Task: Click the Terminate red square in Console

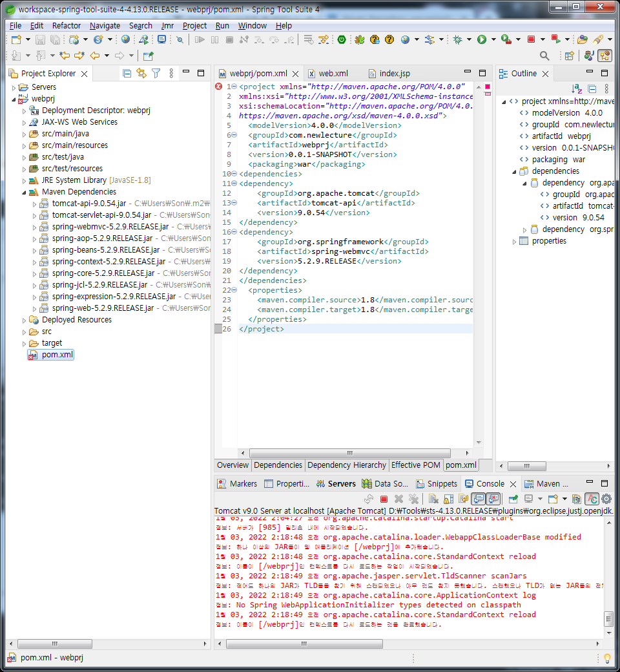Action: pos(384,499)
